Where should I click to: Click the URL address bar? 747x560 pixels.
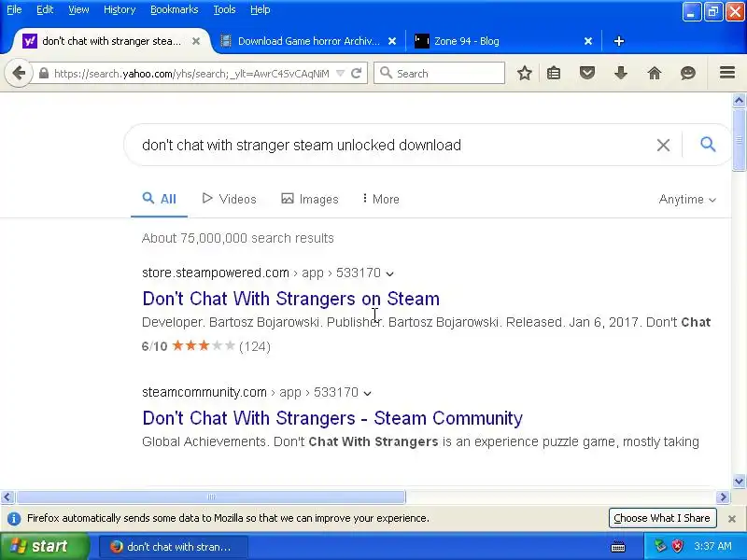[x=191, y=74]
